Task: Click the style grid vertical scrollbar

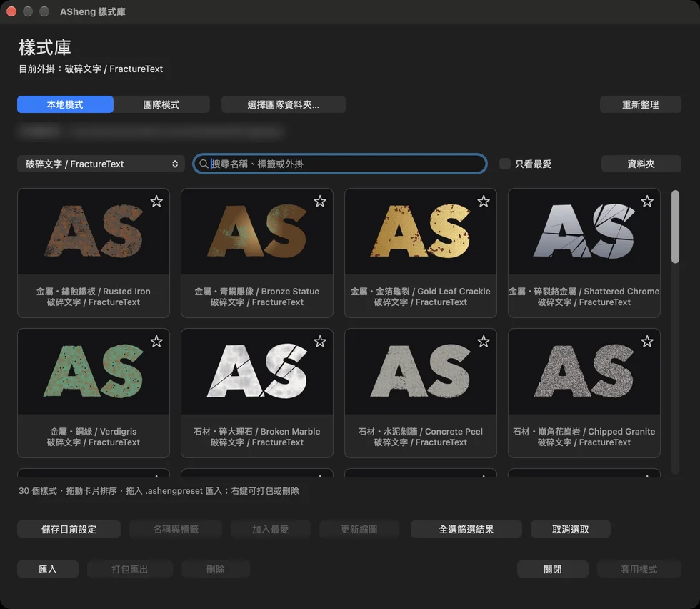Action: point(675,227)
